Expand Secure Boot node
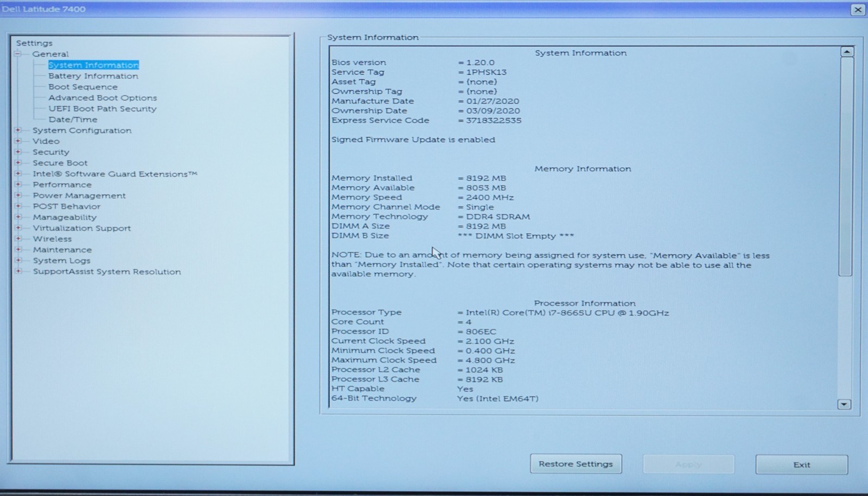 point(18,163)
